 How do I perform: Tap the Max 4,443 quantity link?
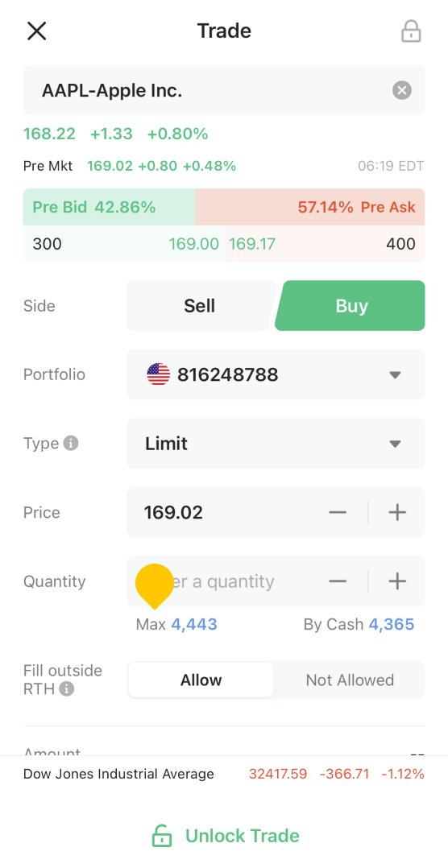click(194, 625)
